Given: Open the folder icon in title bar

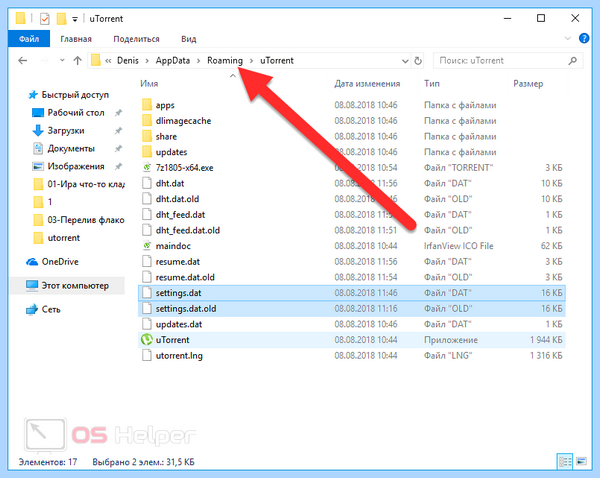Looking at the screenshot, I should point(21,18).
